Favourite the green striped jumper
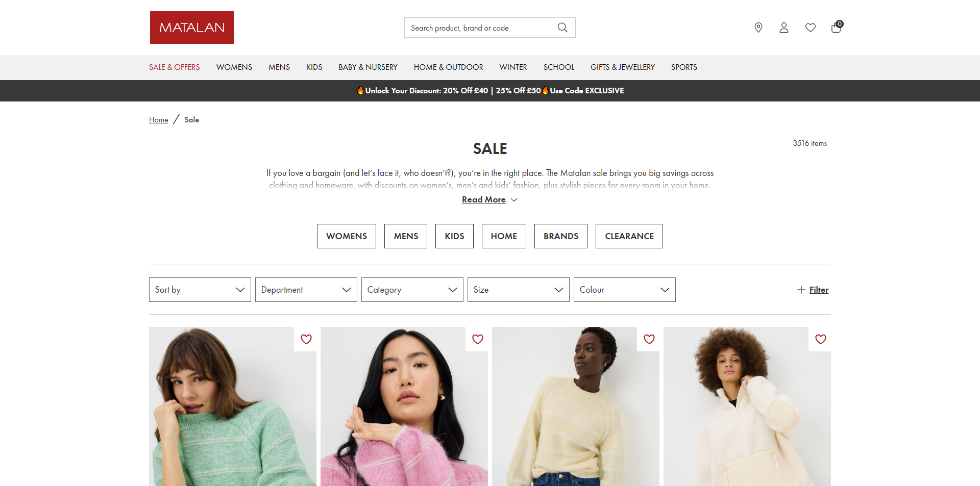 [306, 339]
